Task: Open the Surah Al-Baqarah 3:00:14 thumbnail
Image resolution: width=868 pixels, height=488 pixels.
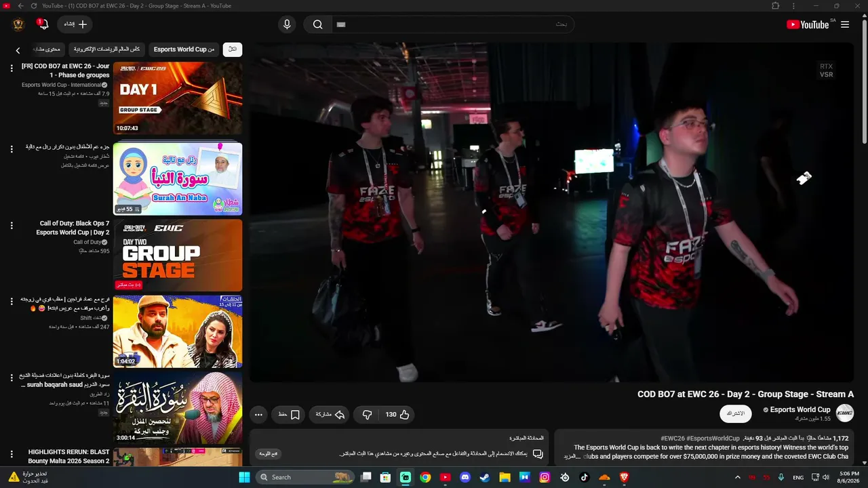Action: [x=178, y=407]
